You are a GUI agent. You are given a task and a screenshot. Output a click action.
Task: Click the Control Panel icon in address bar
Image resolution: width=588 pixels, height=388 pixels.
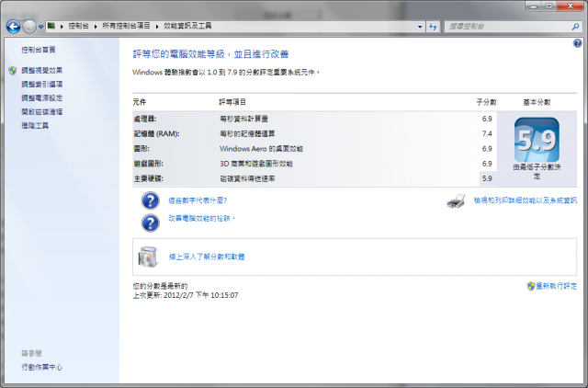(x=51, y=26)
